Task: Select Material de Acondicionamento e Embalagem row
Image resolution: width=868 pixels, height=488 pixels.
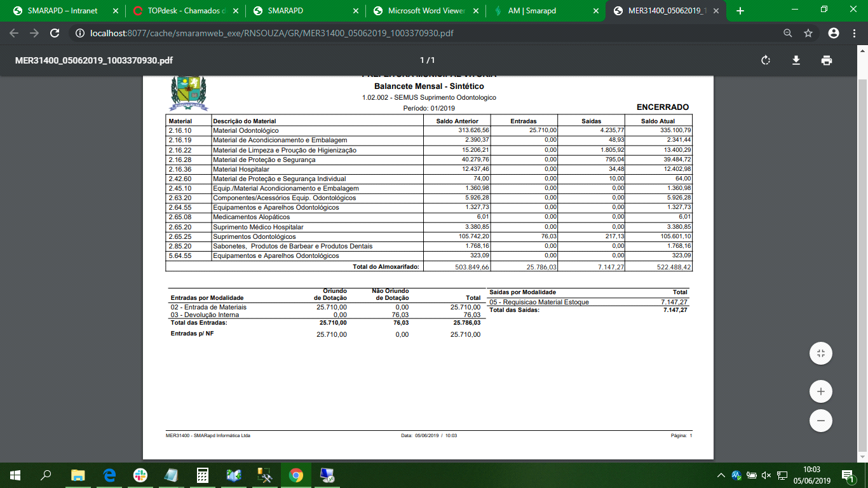Action: coord(429,140)
